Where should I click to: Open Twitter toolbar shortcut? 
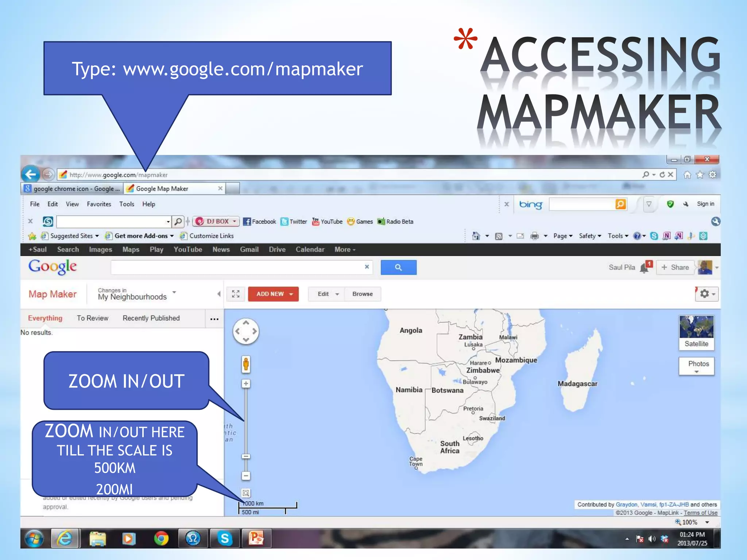294,222
